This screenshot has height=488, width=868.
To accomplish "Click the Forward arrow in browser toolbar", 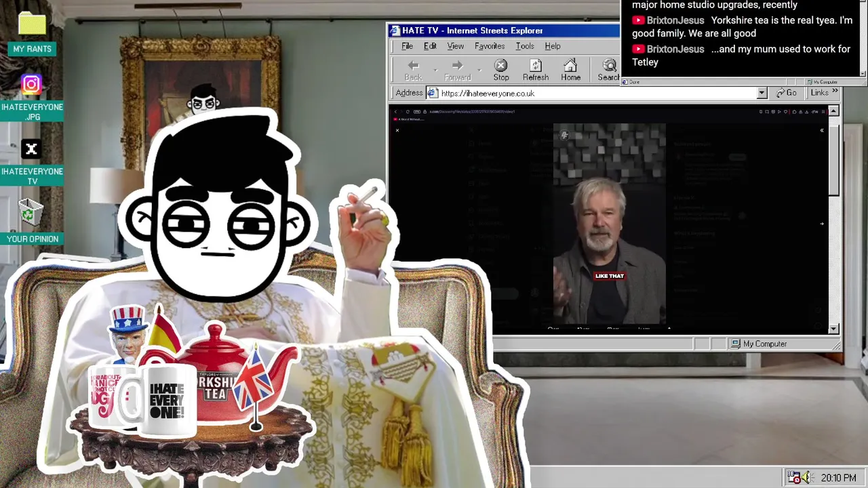I will (457, 70).
